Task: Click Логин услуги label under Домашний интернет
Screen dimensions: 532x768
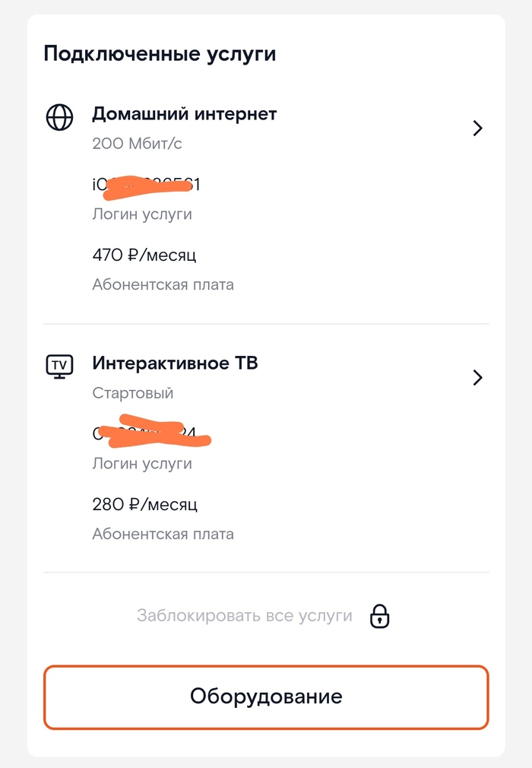Action: (142, 214)
